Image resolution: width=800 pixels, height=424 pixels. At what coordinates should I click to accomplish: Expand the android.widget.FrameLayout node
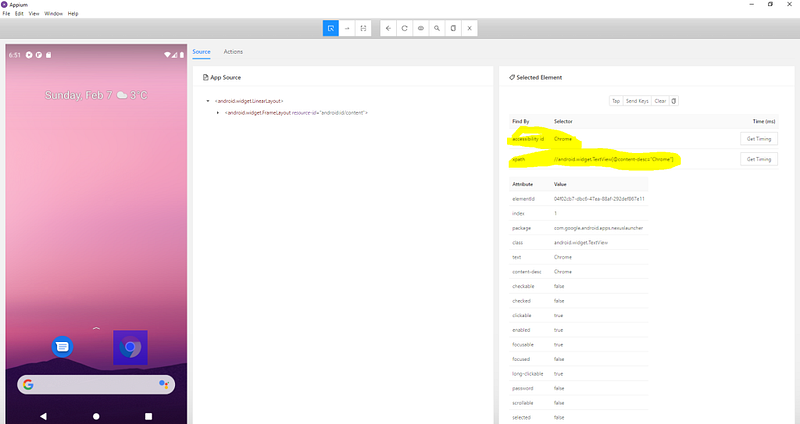[x=218, y=113]
